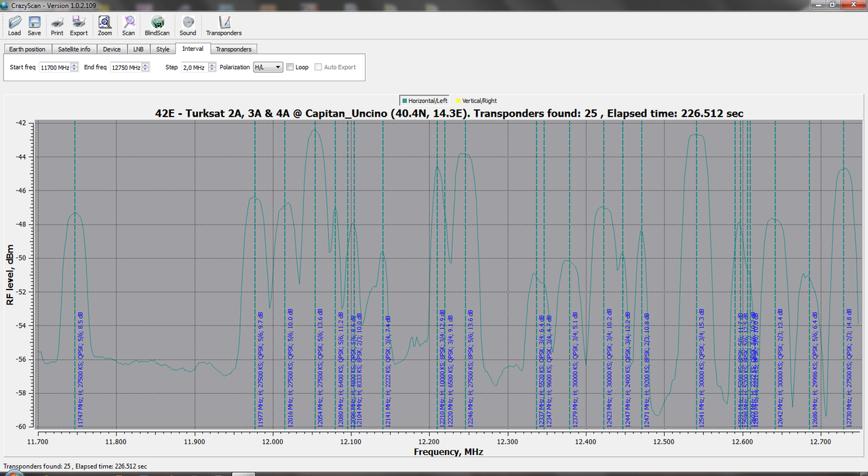Switch to the Style tab

click(x=163, y=49)
